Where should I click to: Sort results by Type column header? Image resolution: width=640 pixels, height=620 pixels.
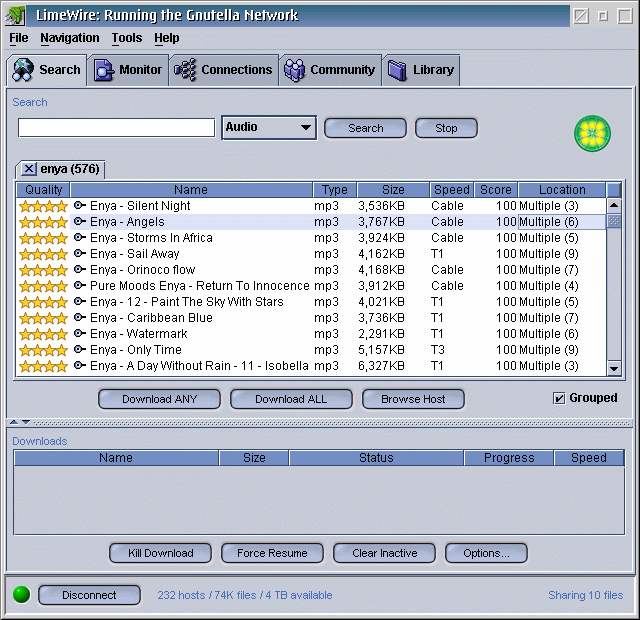click(335, 190)
